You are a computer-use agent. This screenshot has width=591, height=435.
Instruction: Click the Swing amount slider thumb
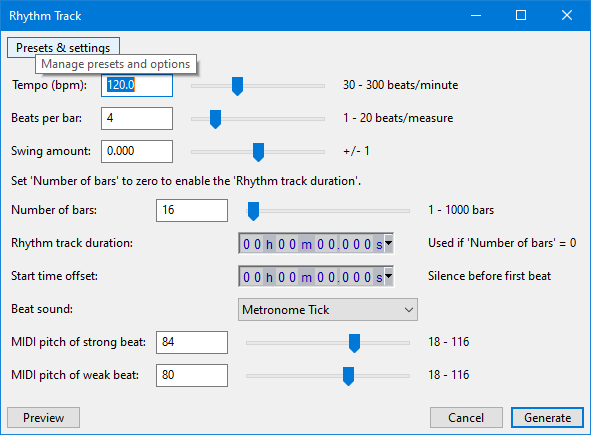coord(258,152)
